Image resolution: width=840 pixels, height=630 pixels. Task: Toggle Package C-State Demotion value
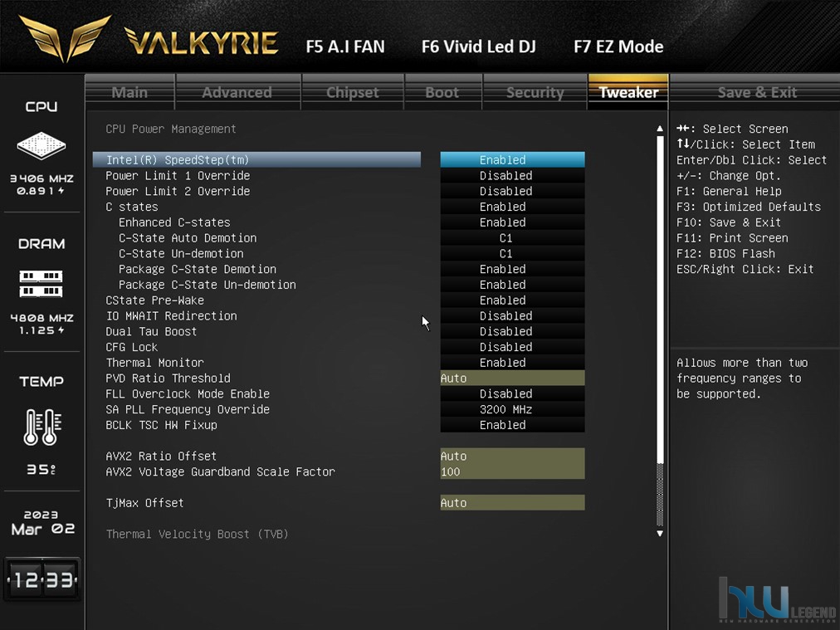(x=513, y=269)
